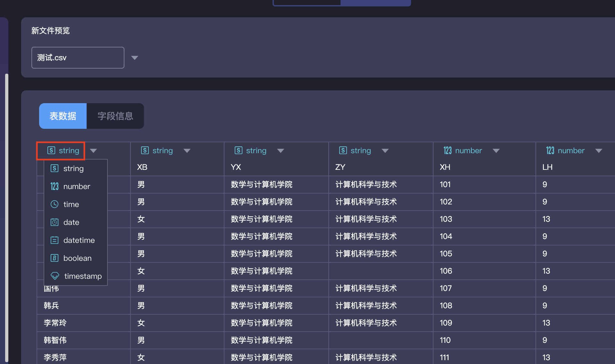Click the datetime icon in the list

tap(55, 240)
